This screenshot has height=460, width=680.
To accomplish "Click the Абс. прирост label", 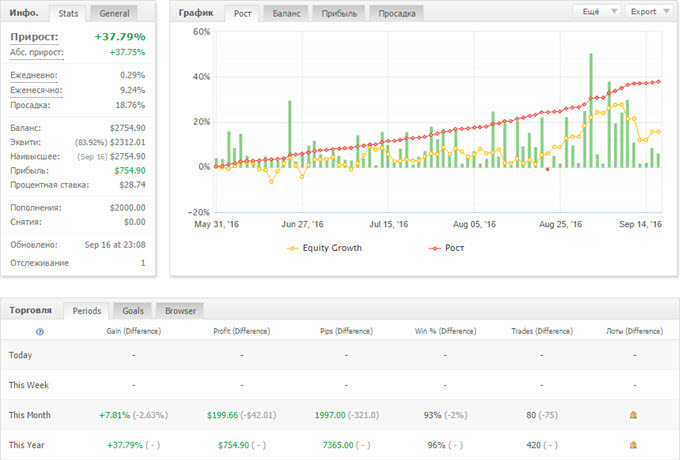I will point(37,52).
